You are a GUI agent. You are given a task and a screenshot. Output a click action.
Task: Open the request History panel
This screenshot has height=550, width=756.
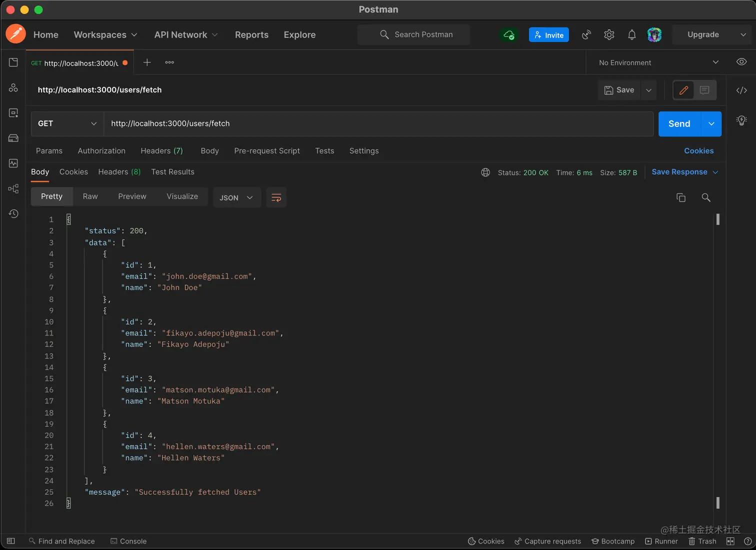click(x=13, y=213)
